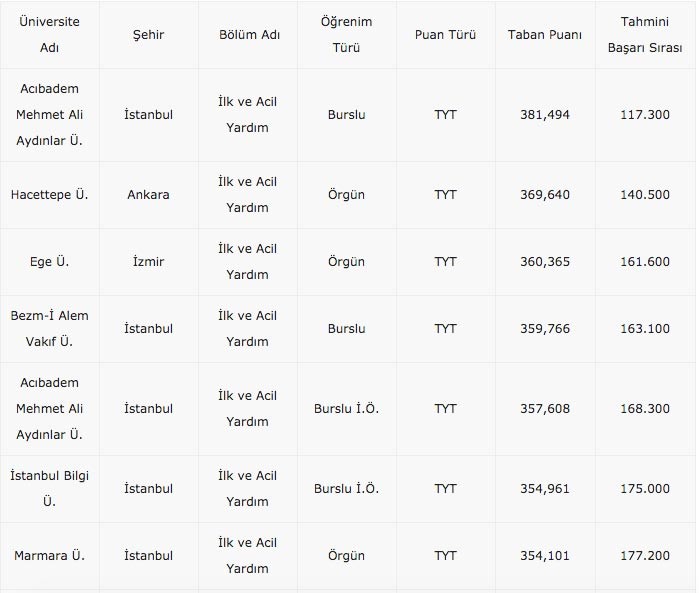Screen dimensions: 699x593
Task: Click the success ranking 161.600 cell
Action: point(645,262)
